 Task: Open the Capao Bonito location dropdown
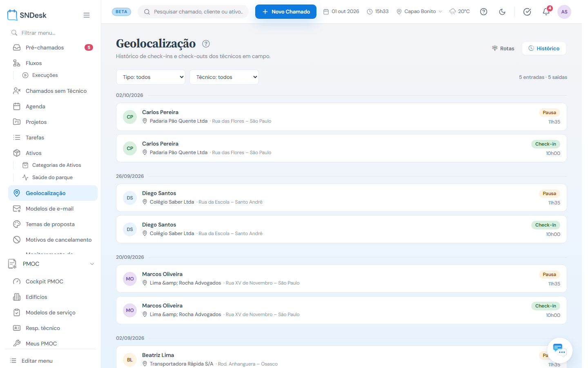(x=419, y=11)
